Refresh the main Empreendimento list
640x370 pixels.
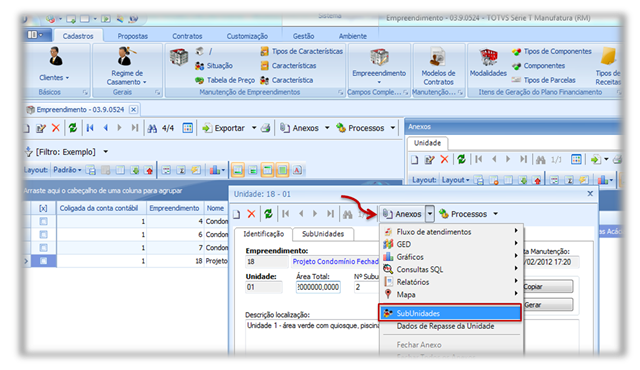click(73, 128)
